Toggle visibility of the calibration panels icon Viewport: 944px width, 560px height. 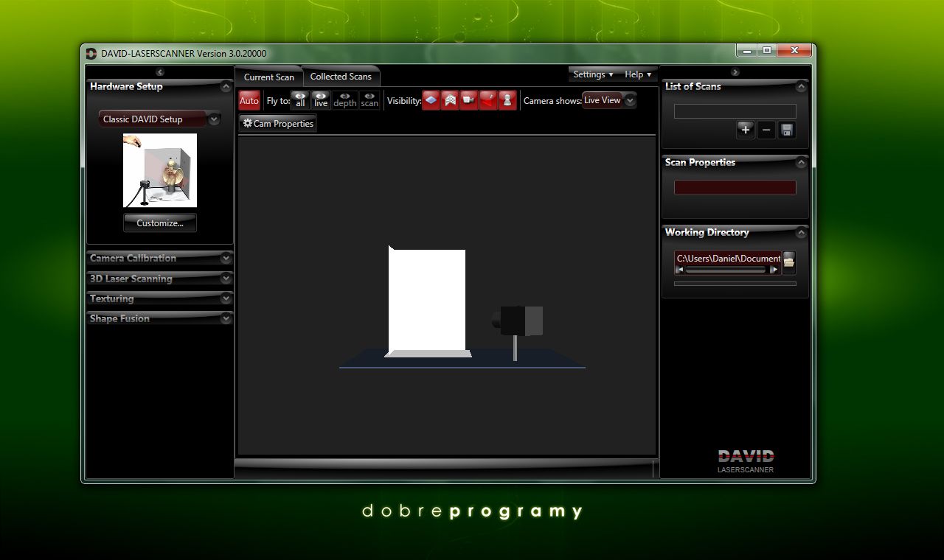pos(450,100)
